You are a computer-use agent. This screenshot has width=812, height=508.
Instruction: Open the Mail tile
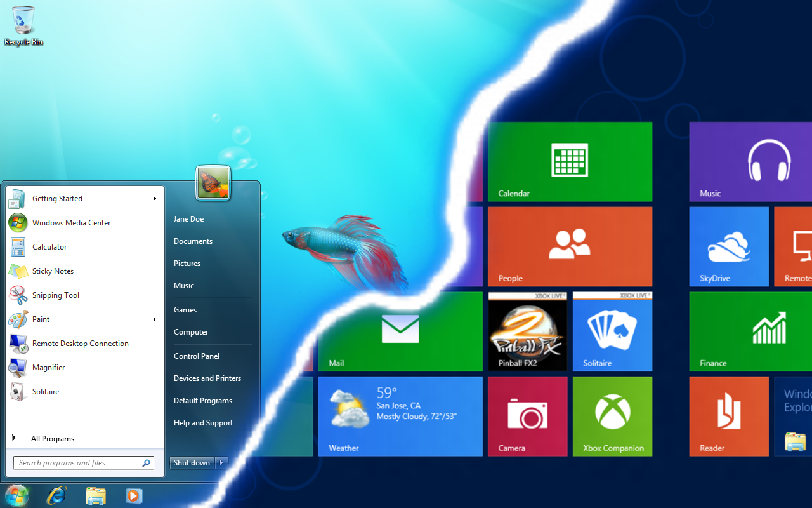[x=400, y=331]
